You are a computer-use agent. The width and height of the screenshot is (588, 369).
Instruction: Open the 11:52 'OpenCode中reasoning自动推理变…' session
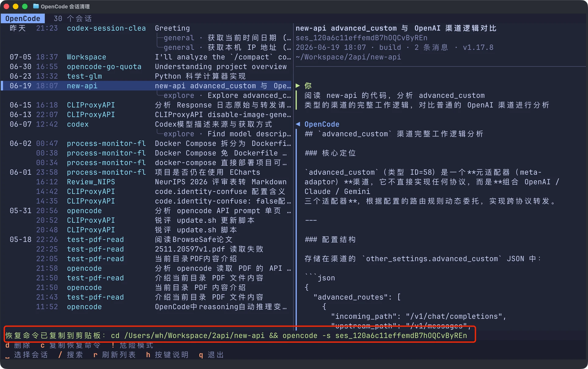(146, 307)
